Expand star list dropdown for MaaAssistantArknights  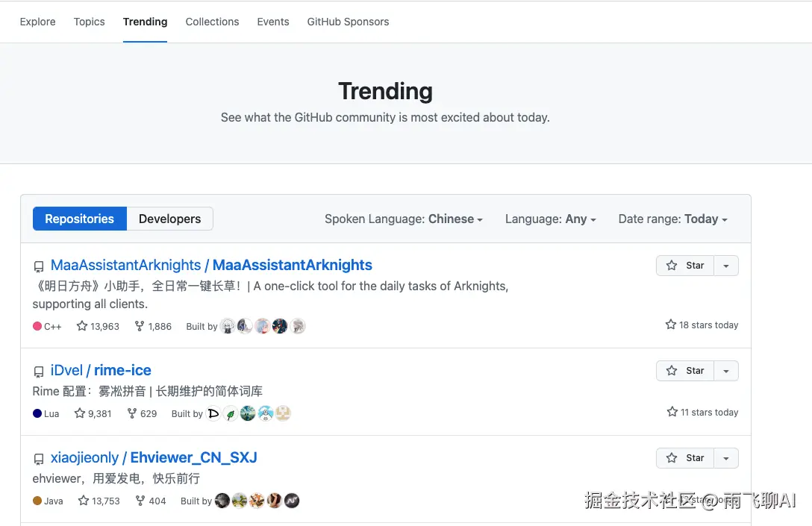coord(726,266)
